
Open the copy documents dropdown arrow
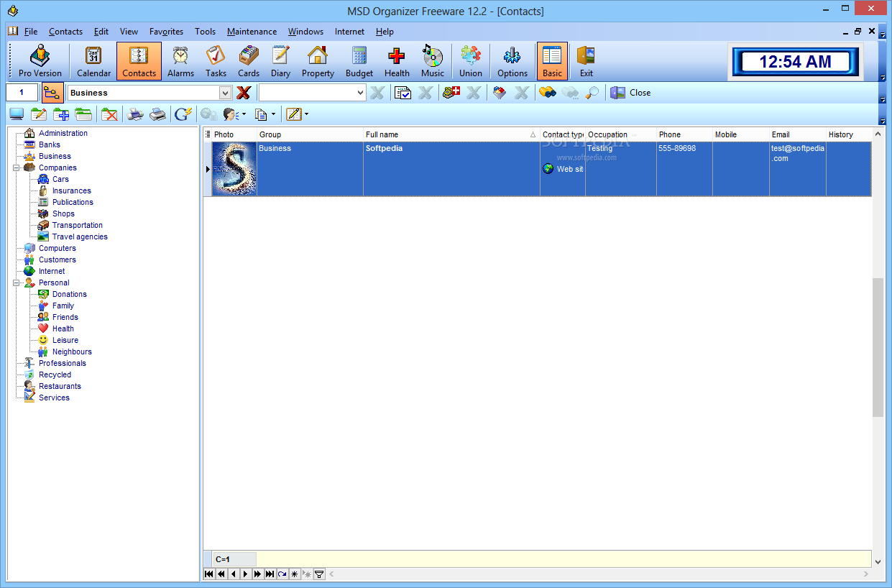[x=273, y=114]
